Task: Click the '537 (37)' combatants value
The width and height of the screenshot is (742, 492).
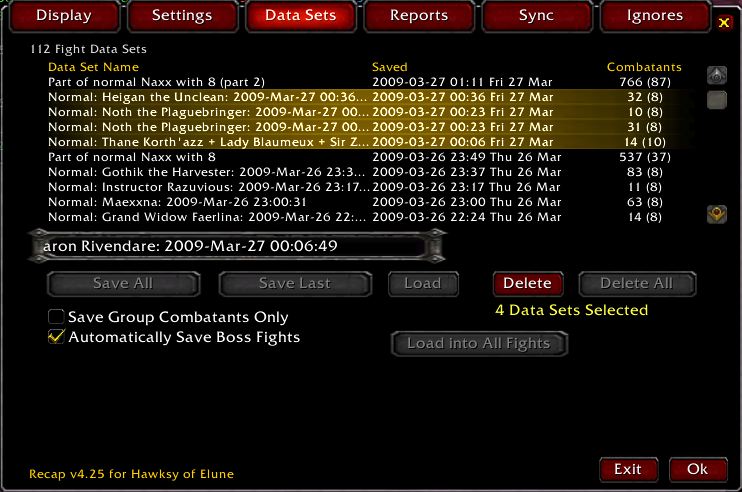Action: coord(645,157)
